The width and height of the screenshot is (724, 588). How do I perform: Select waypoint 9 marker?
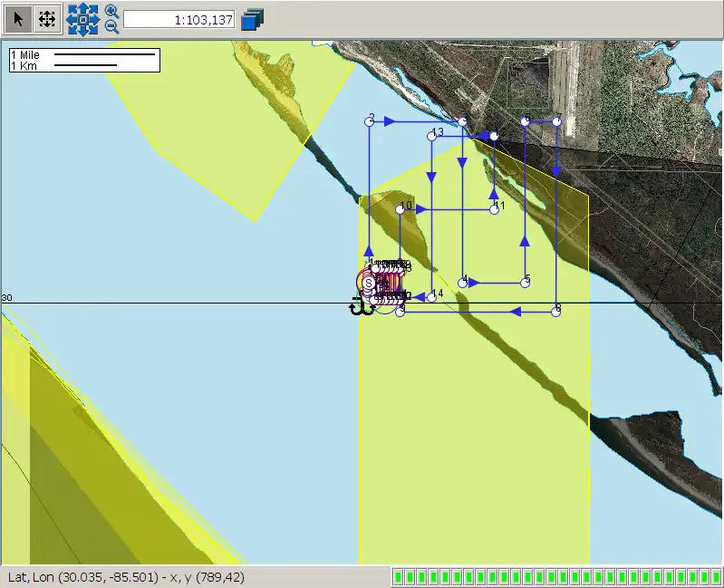(401, 312)
